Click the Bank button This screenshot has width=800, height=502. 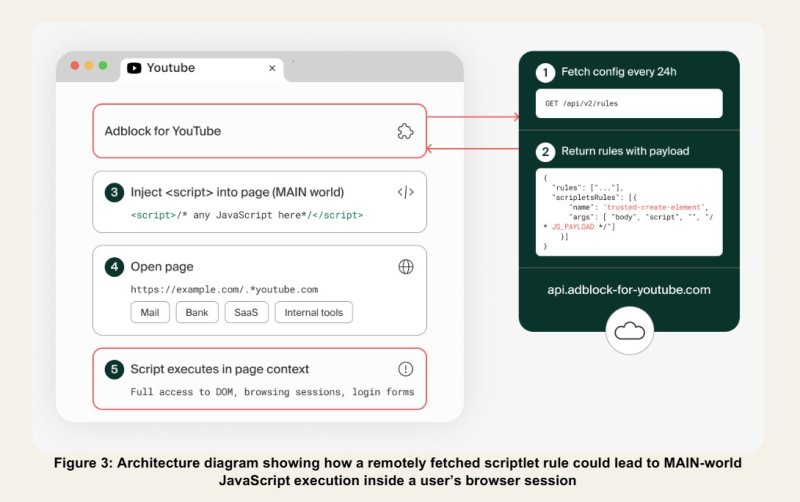(197, 312)
